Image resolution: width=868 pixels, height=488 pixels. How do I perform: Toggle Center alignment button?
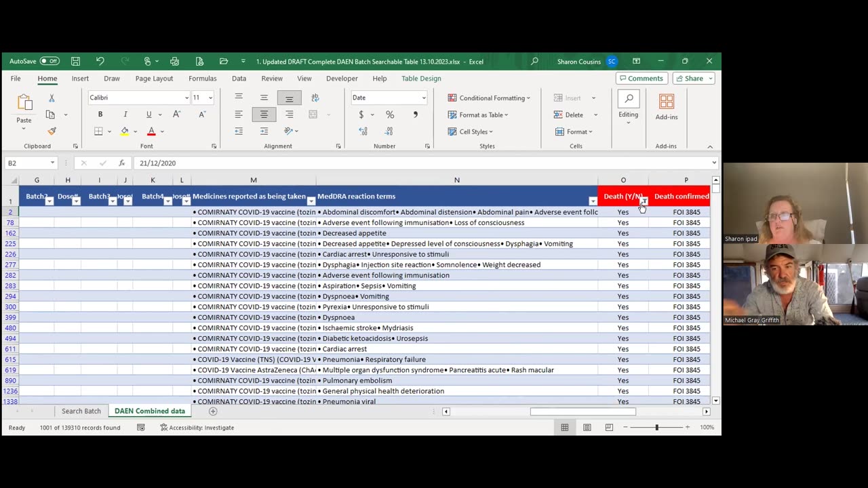264,115
